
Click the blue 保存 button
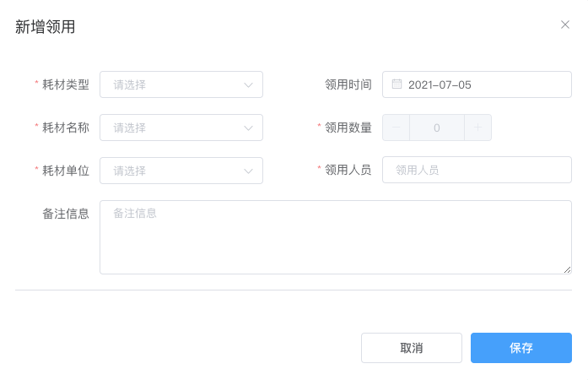pyautogui.click(x=521, y=348)
